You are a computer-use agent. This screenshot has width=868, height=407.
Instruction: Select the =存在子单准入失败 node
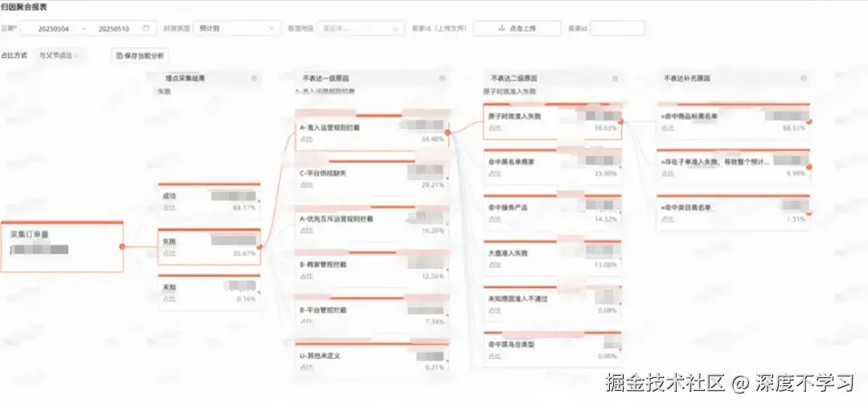(734, 166)
